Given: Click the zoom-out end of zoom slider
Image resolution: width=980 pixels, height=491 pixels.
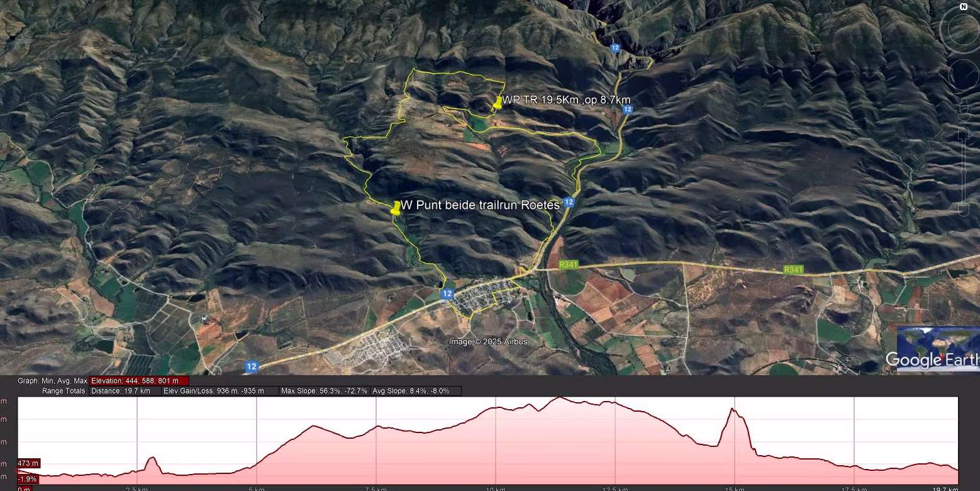Looking at the screenshot, I should point(962,210).
